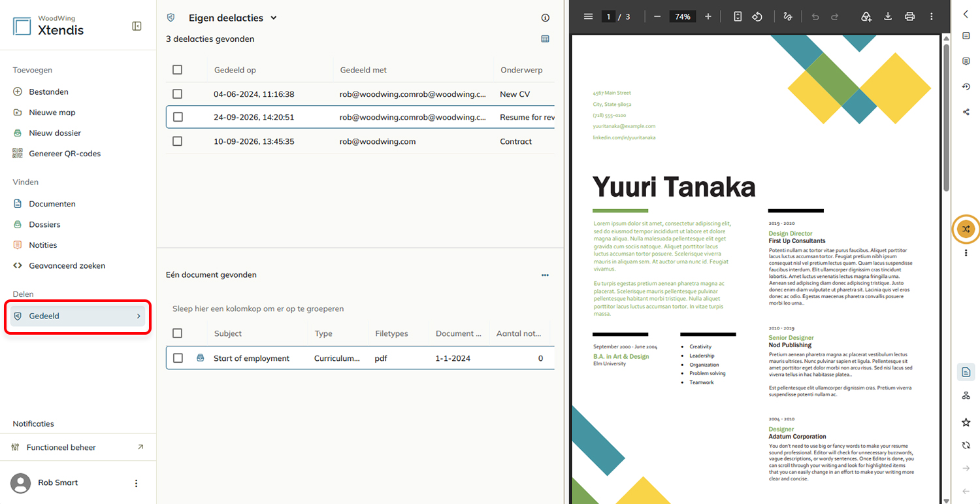
Task: Collapse the left sidebar panel
Action: pyautogui.click(x=137, y=26)
